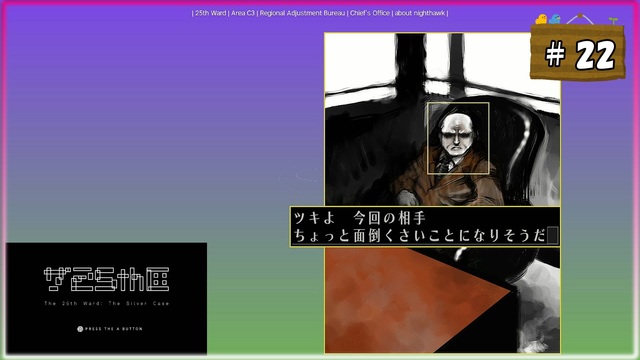This screenshot has height=360, width=640.
Task: Click the yellow duck icon on the sign
Action: click(x=541, y=19)
